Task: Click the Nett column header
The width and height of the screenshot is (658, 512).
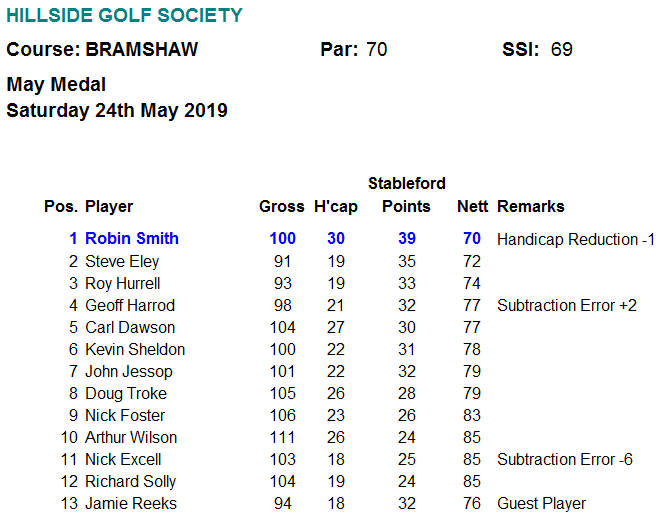Action: pyautogui.click(x=472, y=207)
